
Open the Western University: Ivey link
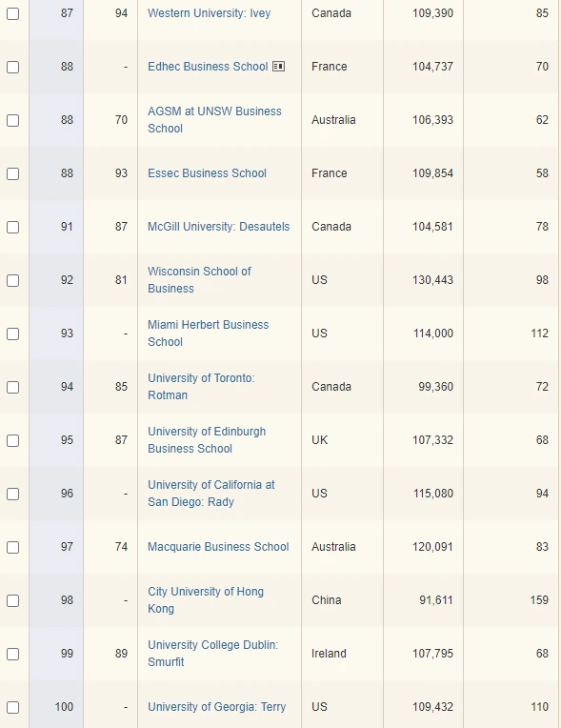click(209, 13)
